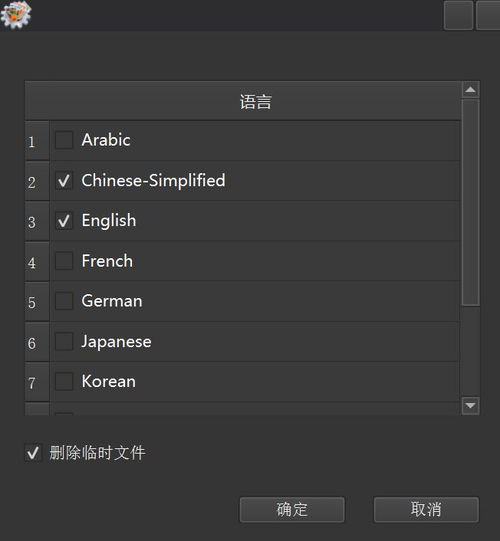Click the rightmost window control button in title bar
Viewport: 500px width, 541px height.
coord(488,15)
